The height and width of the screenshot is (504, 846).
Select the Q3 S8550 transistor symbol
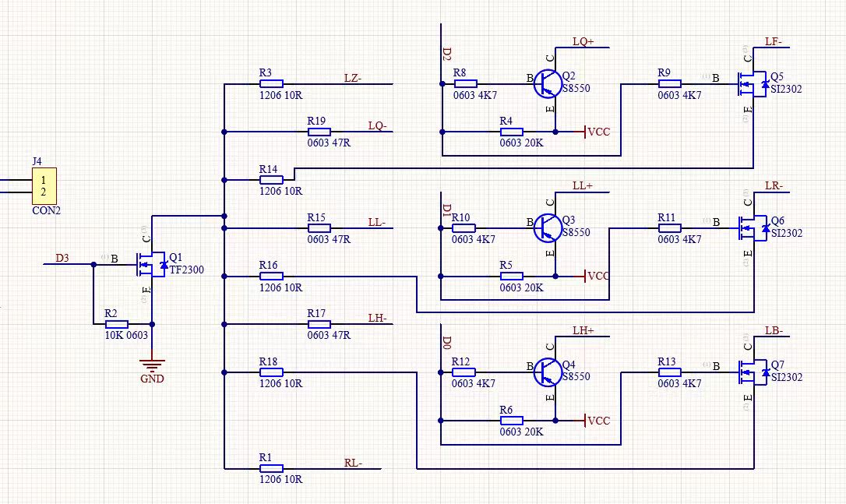[x=548, y=227]
